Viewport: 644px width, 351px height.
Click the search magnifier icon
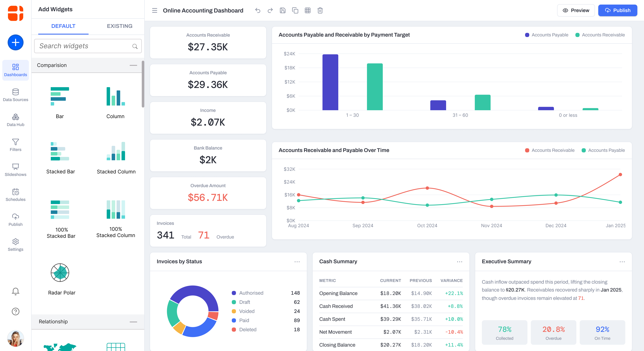[x=135, y=46]
